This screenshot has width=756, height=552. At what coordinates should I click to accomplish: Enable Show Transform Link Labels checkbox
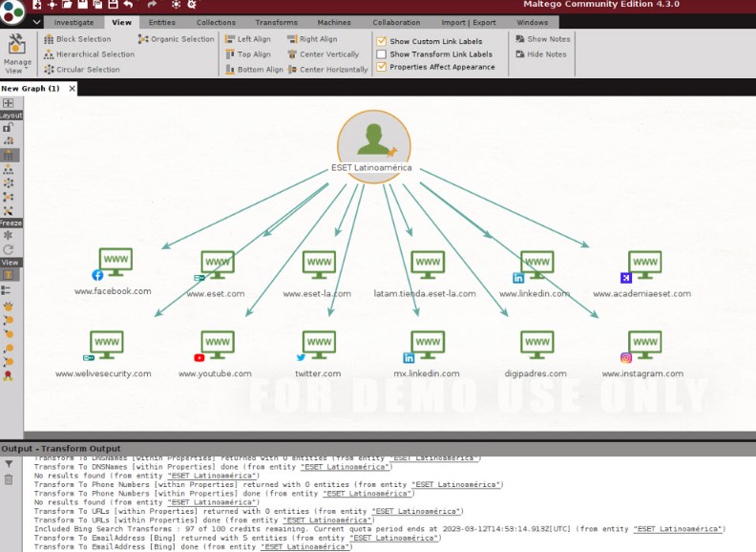point(382,54)
